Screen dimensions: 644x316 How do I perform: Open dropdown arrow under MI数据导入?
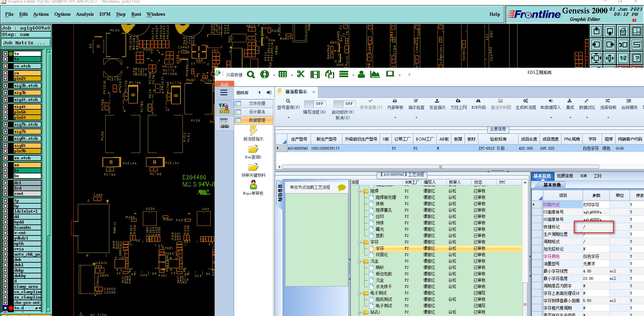point(550,118)
